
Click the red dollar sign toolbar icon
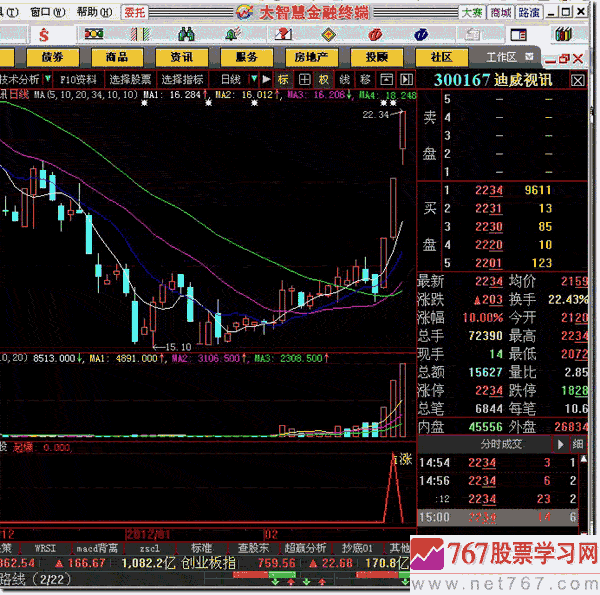tap(44, 35)
